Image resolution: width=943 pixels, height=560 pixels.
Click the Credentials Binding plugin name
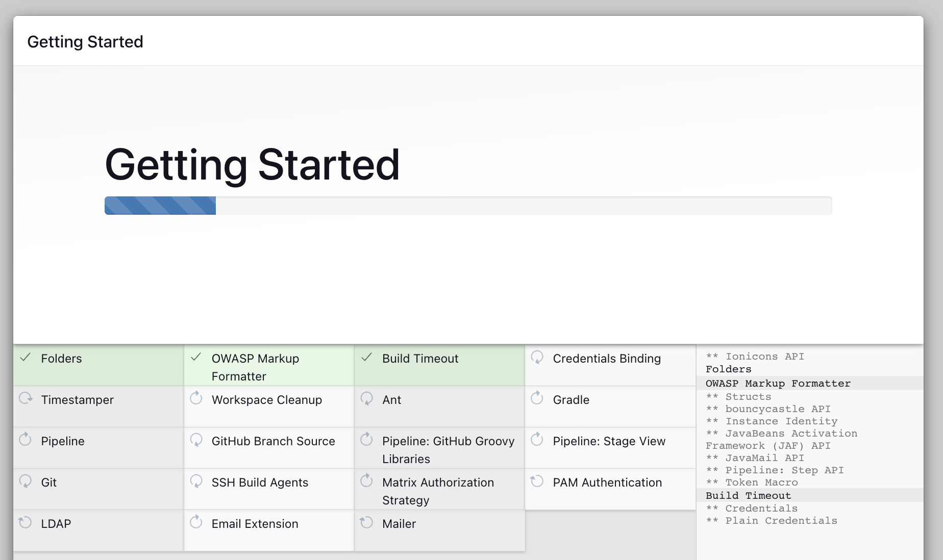(x=607, y=359)
